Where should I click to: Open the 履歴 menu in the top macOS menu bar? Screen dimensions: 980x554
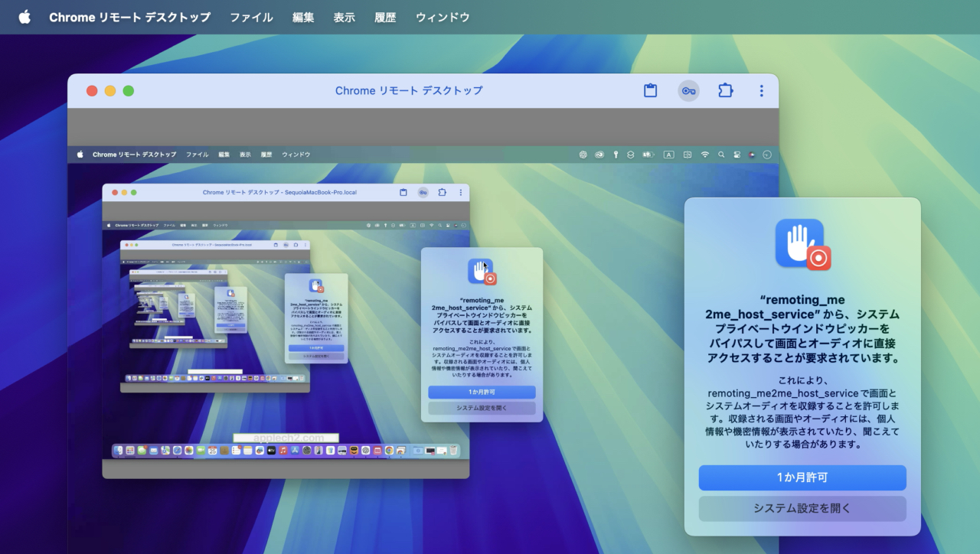coord(385,17)
